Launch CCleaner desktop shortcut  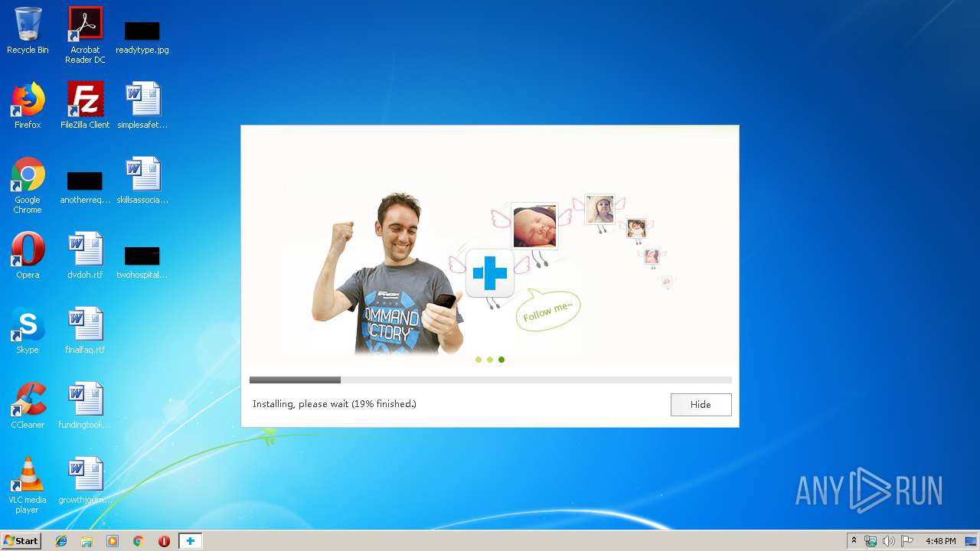pyautogui.click(x=28, y=406)
